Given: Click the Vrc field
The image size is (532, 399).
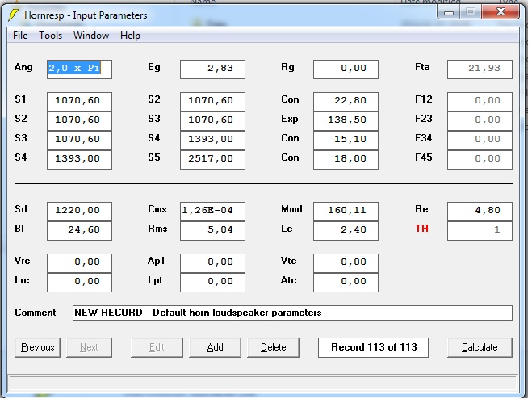Looking at the screenshot, I should click(79, 262).
